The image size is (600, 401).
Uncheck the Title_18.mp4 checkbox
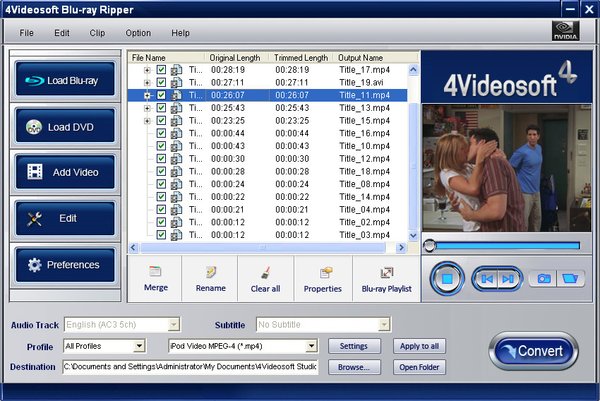coord(161,171)
